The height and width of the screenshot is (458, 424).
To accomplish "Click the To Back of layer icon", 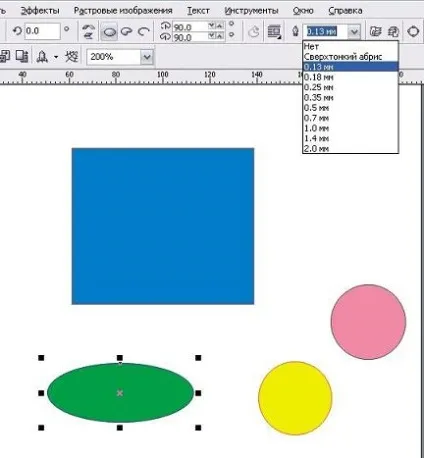I will tap(394, 32).
